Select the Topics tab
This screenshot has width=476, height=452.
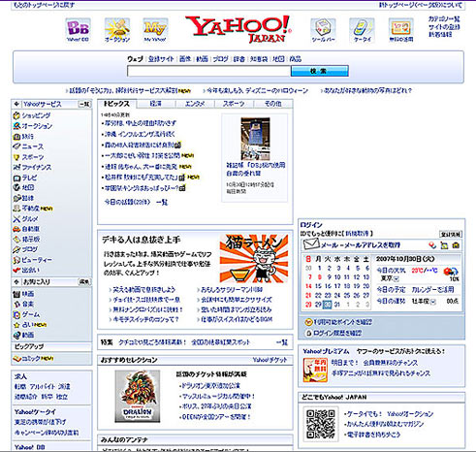coord(116,104)
